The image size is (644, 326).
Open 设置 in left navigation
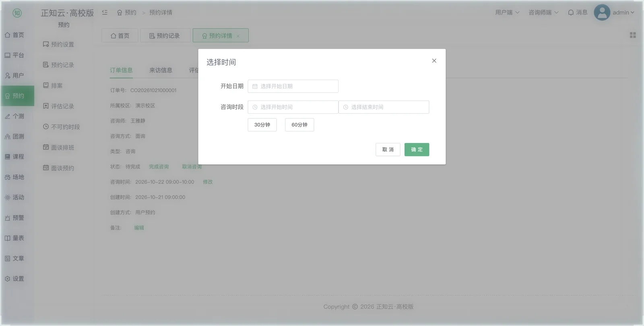click(x=14, y=279)
